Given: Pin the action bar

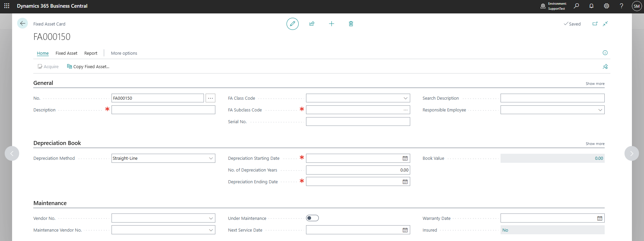Looking at the screenshot, I should (605, 66).
